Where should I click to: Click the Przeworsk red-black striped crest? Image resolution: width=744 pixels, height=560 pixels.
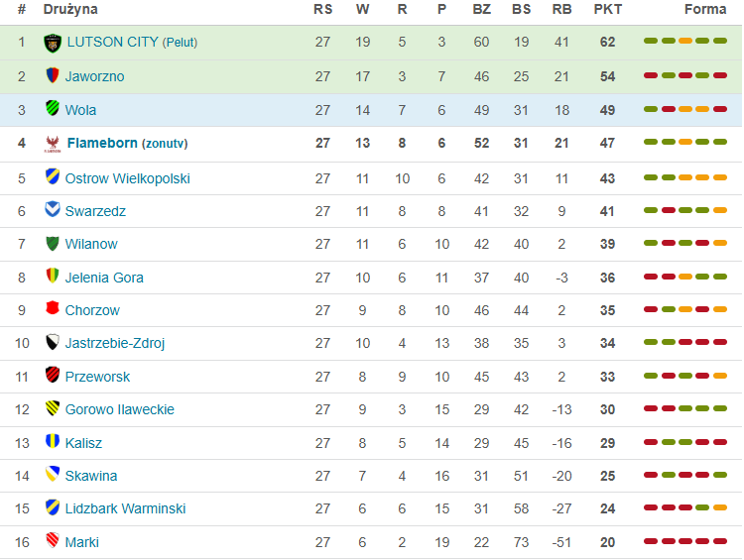click(53, 376)
